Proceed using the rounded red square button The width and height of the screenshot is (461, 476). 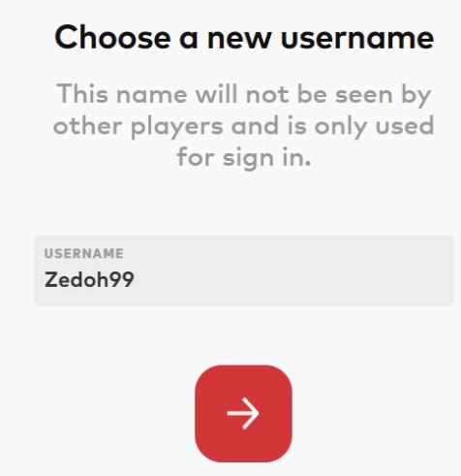click(243, 413)
